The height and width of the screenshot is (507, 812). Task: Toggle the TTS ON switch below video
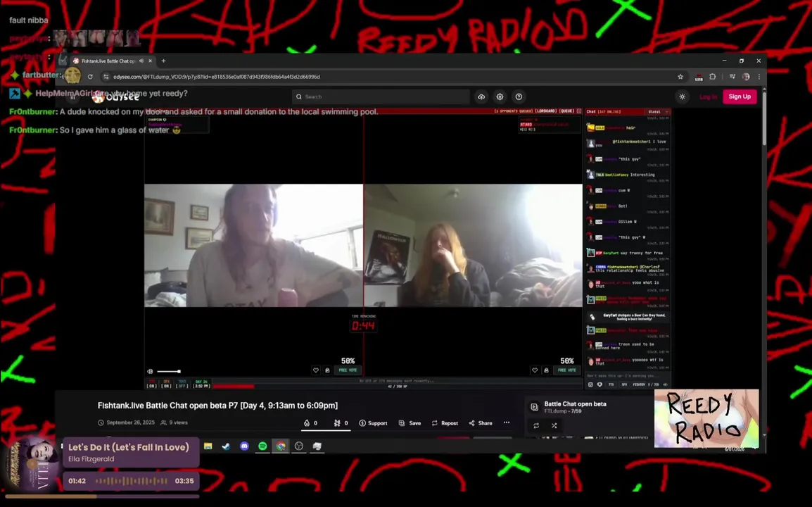[x=152, y=384]
